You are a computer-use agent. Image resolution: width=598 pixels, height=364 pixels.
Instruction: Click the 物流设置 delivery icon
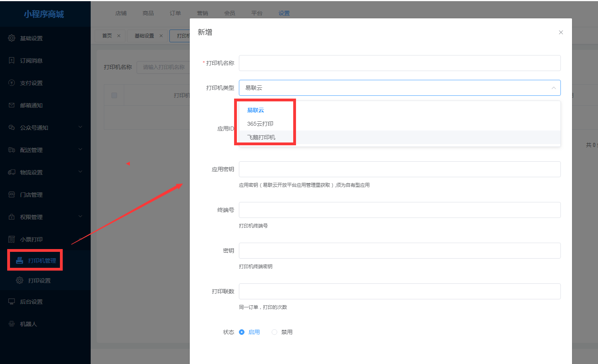tap(12, 172)
